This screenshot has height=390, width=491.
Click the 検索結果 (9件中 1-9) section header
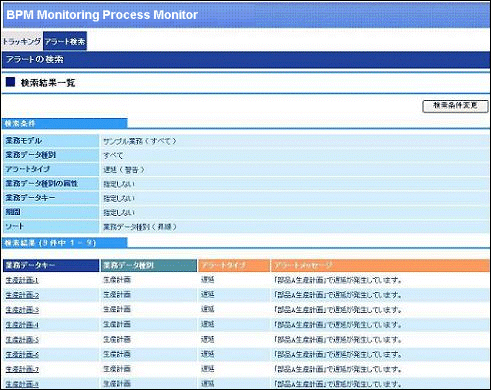point(65,243)
